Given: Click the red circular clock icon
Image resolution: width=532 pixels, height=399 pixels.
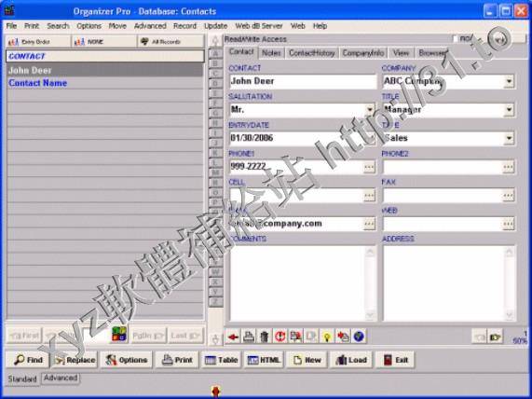Looking at the screenshot, I should pos(280,337).
